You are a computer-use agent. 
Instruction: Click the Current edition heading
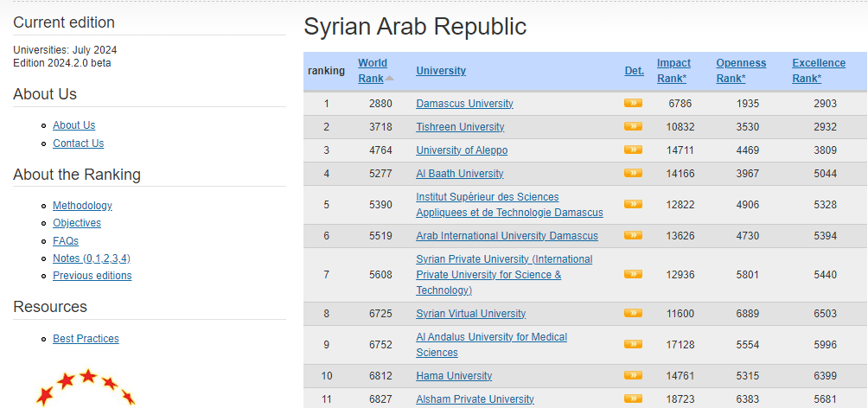click(64, 22)
